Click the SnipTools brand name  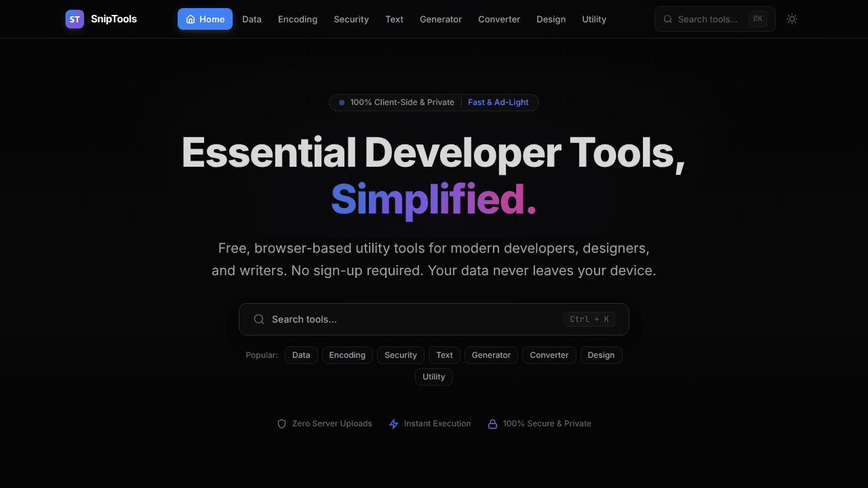[x=114, y=19]
